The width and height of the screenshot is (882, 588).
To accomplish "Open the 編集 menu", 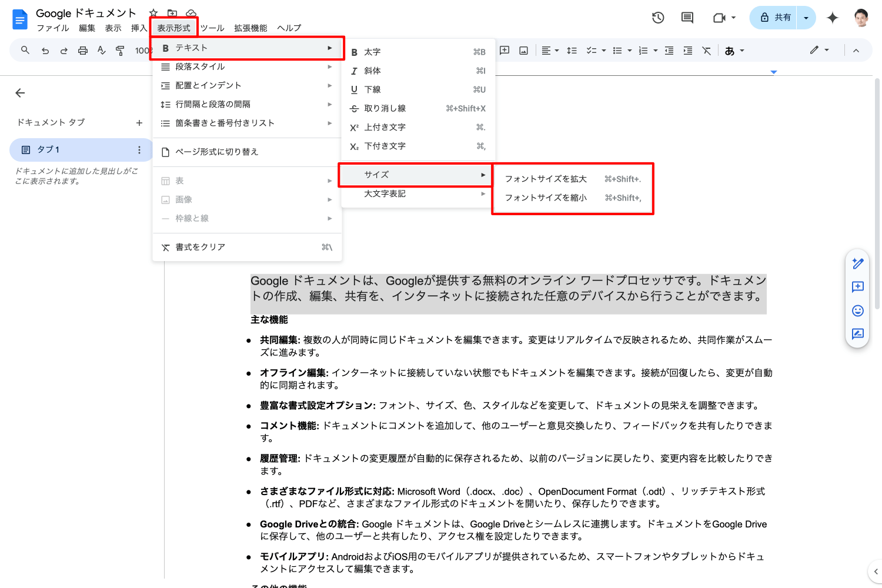I will pos(87,28).
